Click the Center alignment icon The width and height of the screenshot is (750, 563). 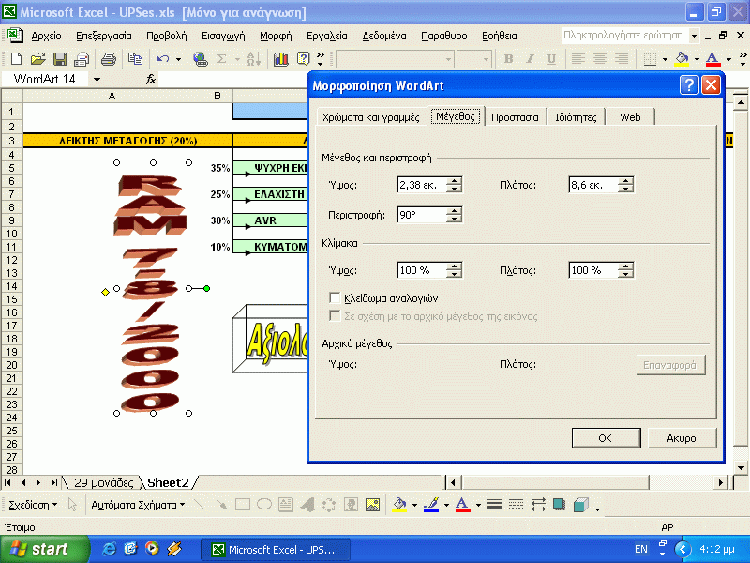click(x=599, y=59)
